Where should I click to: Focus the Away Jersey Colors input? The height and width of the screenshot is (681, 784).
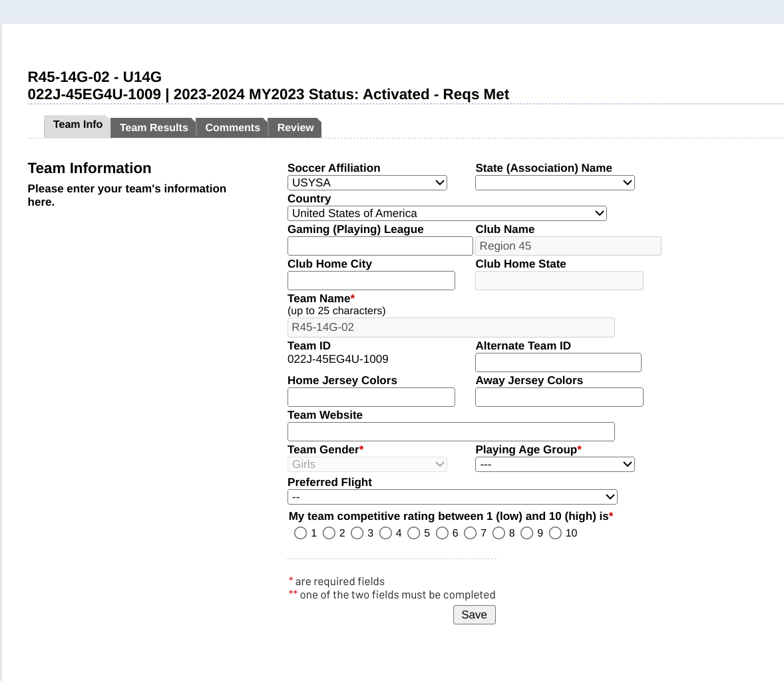click(x=559, y=397)
